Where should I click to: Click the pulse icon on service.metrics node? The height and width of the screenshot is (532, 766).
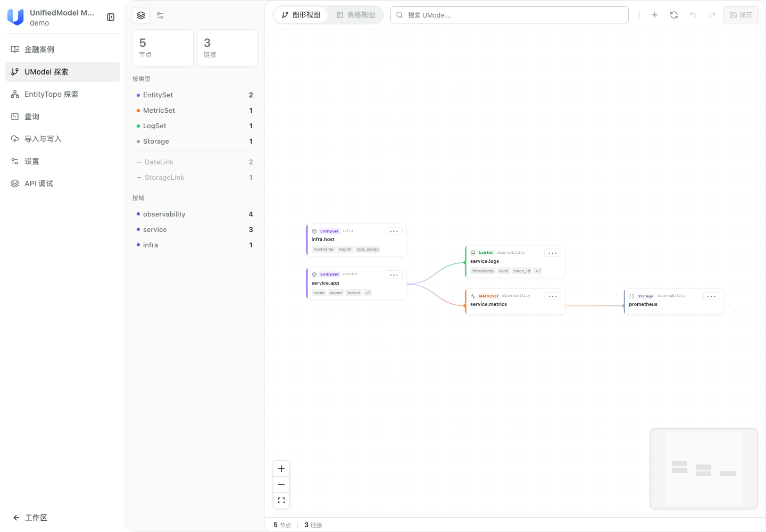[473, 296]
